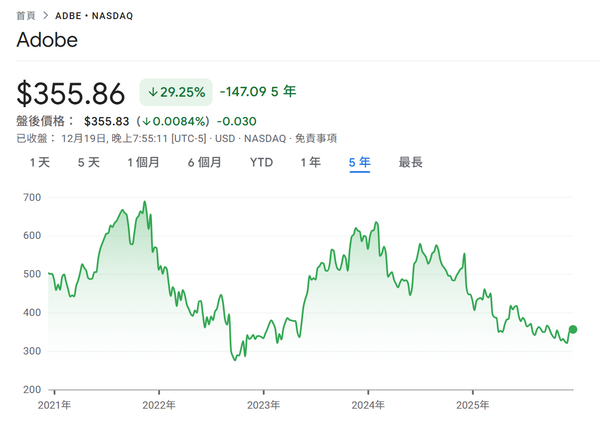The image size is (600, 421).
Task: Click the 400 y-axis value
Action: 32,313
